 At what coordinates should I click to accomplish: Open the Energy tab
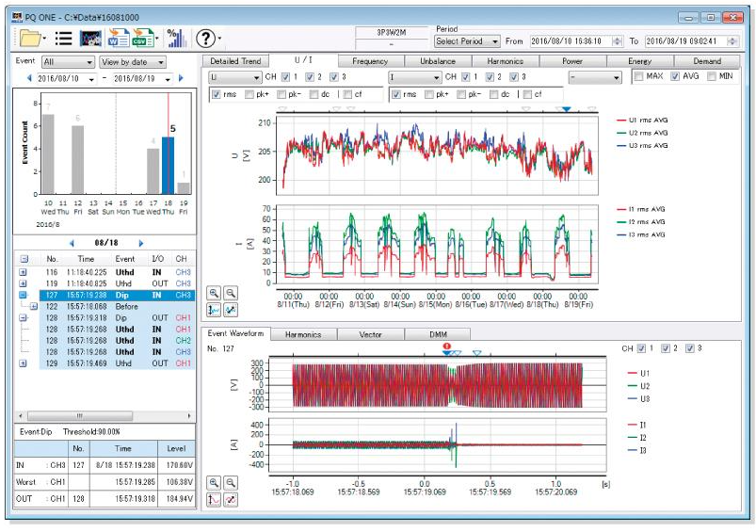tap(640, 61)
